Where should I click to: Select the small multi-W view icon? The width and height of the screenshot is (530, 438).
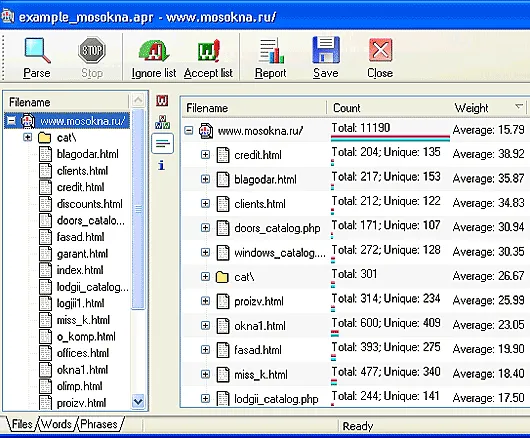tap(162, 122)
